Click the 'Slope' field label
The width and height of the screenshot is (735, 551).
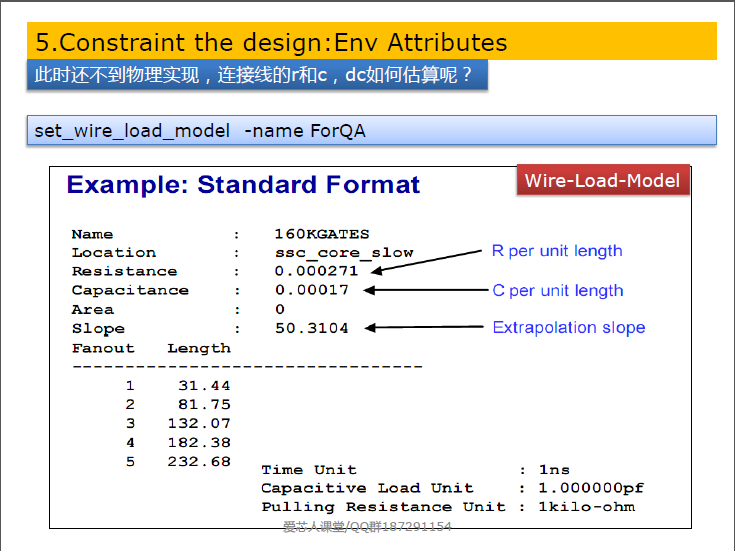98,329
